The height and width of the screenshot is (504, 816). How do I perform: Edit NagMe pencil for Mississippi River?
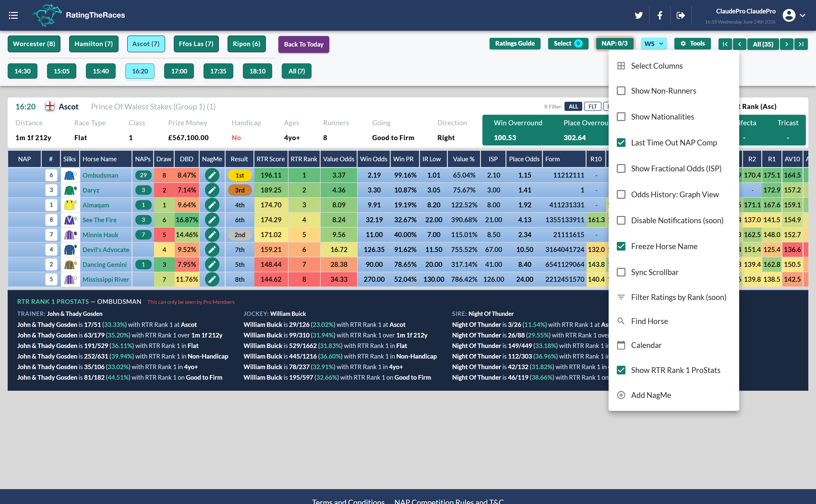tap(212, 279)
